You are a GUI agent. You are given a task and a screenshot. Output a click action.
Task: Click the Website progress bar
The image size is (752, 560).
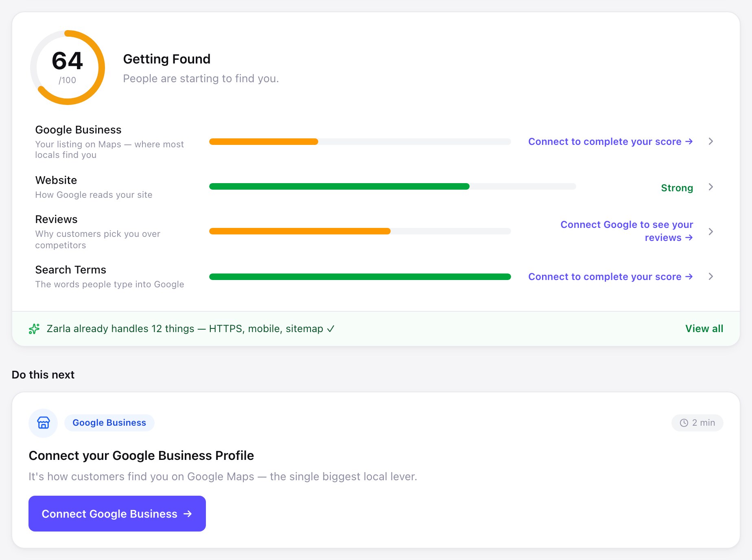click(x=392, y=186)
